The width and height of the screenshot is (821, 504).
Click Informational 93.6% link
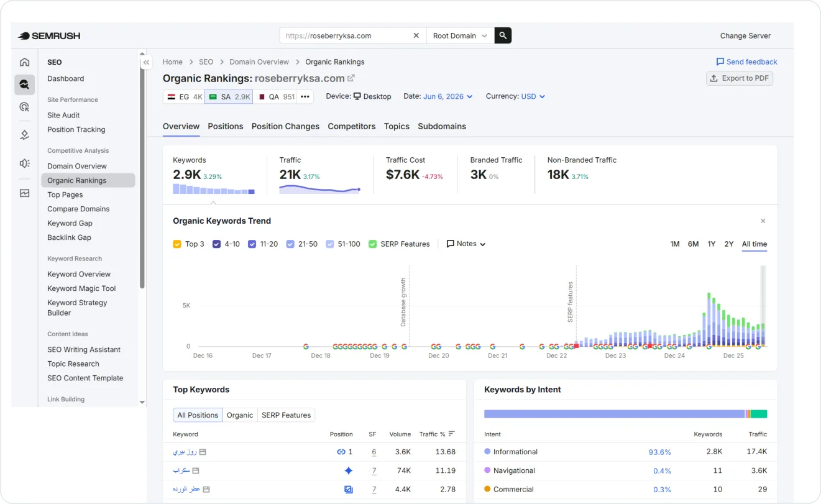click(x=659, y=452)
